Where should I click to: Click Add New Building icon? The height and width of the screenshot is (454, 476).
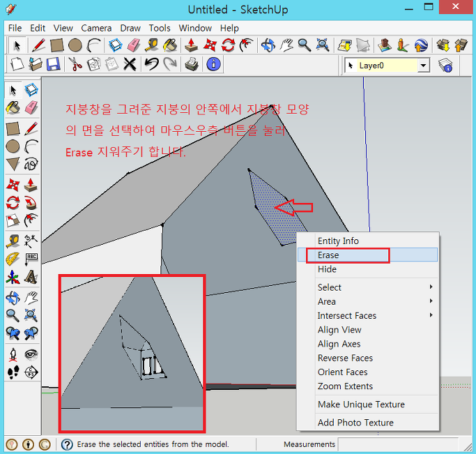[385, 45]
